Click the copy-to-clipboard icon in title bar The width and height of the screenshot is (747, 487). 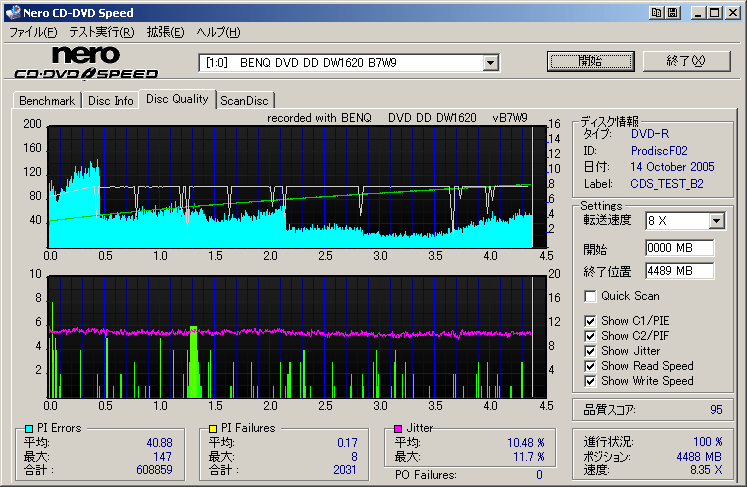point(657,13)
